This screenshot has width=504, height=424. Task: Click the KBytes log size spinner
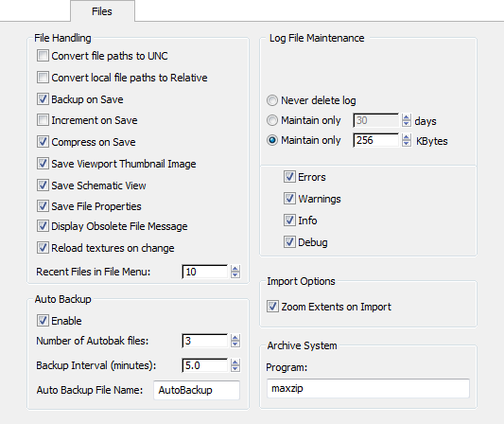point(407,140)
